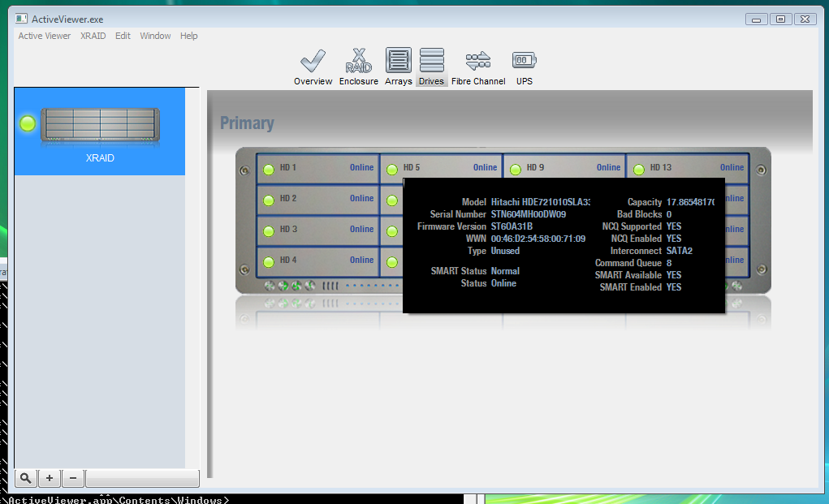Viewport: 829px width, 504px height.
Task: Select the XRAID device in sidebar
Action: click(100, 131)
